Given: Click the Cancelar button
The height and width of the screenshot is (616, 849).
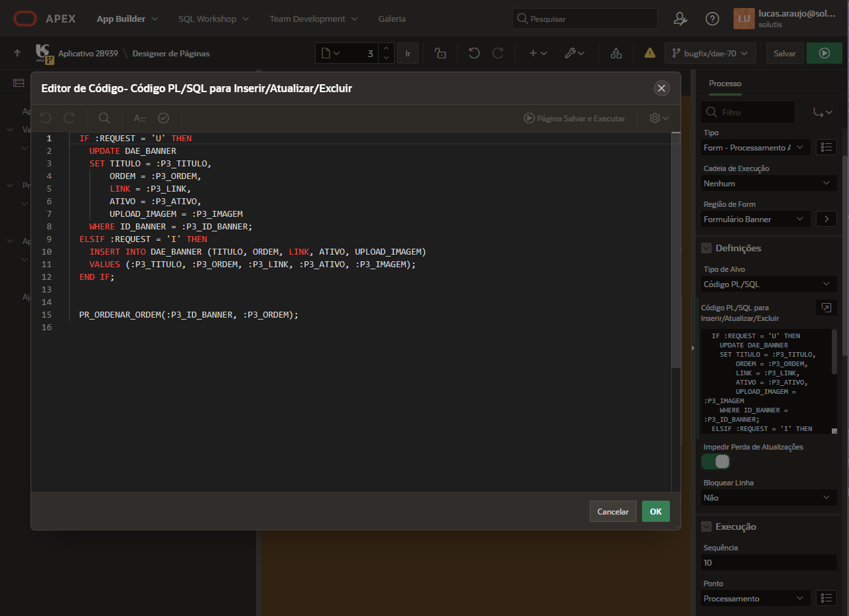Looking at the screenshot, I should pos(613,511).
